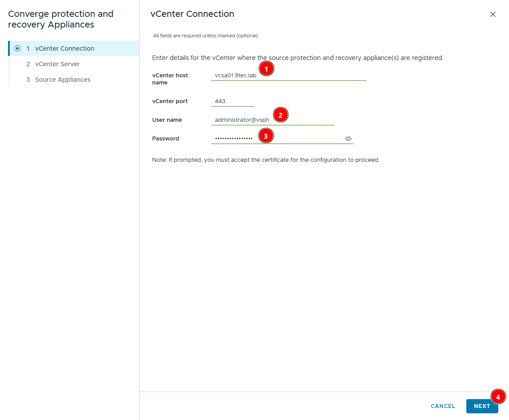Focus the User name input field
The width and height of the screenshot is (509, 420).
tap(273, 120)
